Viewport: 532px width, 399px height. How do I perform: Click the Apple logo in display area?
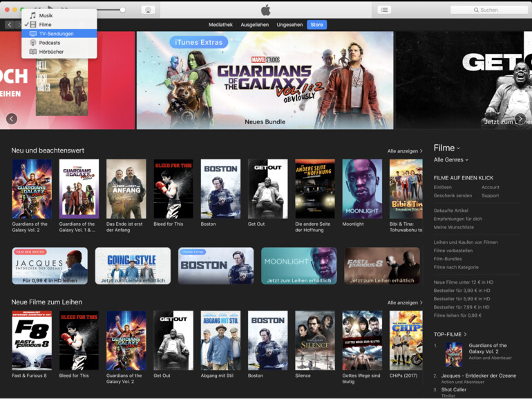pyautogui.click(x=266, y=10)
